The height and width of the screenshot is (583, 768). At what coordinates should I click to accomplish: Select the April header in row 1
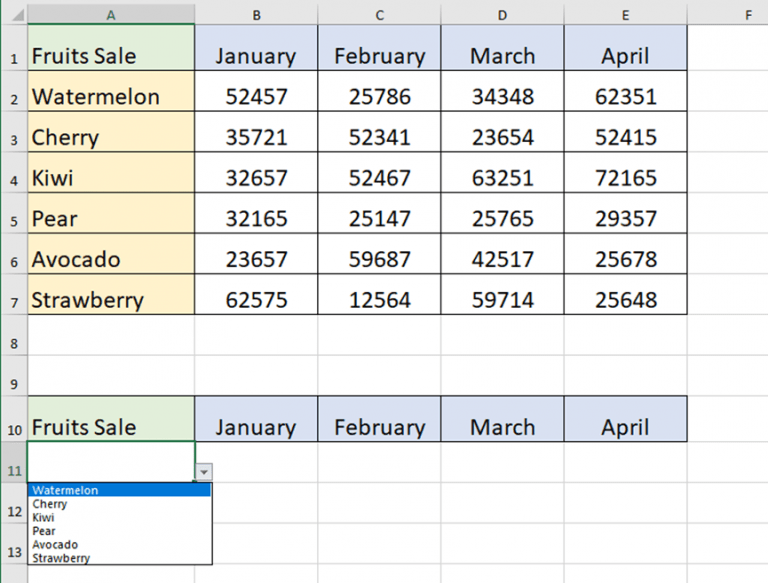coord(625,48)
